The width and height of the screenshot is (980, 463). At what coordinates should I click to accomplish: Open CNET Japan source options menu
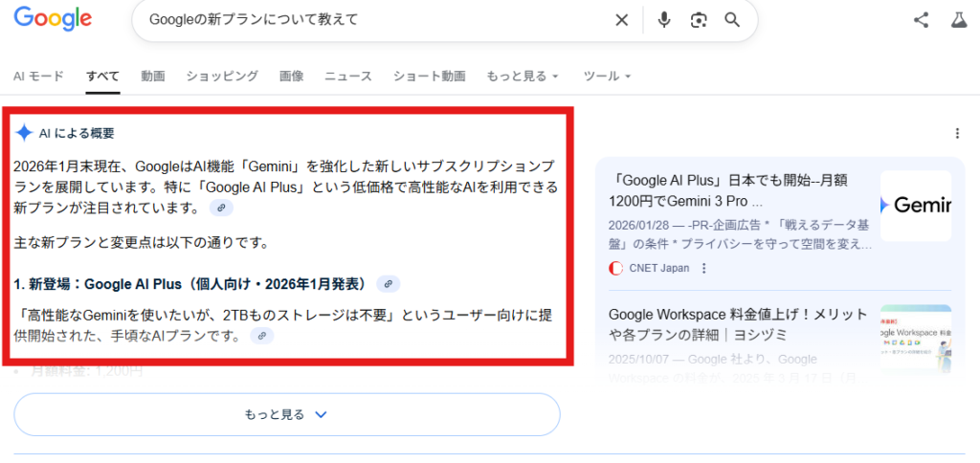coord(705,269)
